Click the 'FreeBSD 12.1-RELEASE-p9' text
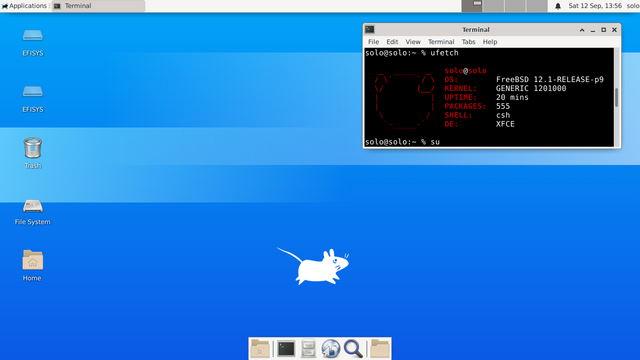Screen dimensions: 640x360 click(549, 80)
